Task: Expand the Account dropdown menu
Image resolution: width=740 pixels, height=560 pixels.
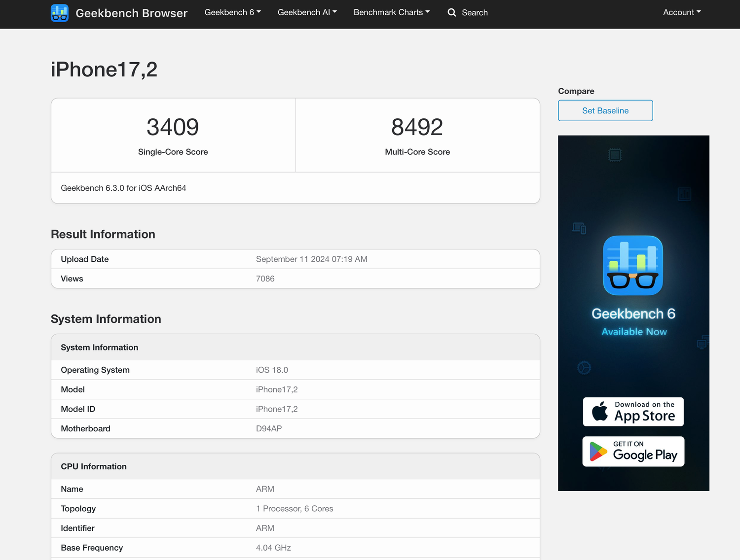Action: 682,12
